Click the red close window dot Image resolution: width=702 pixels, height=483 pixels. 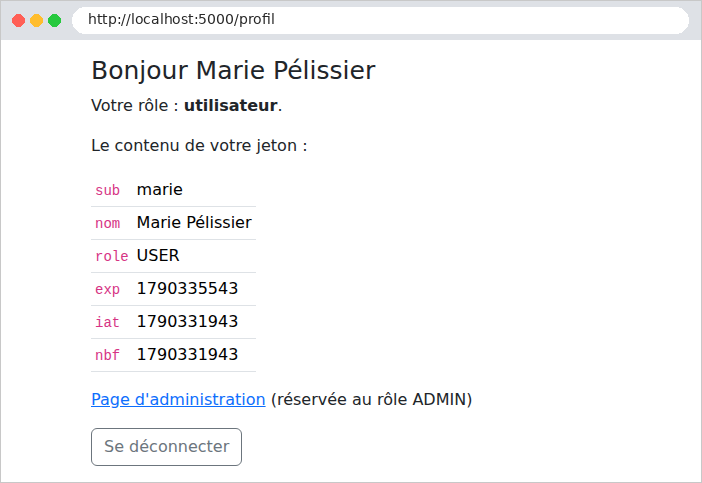[18, 20]
